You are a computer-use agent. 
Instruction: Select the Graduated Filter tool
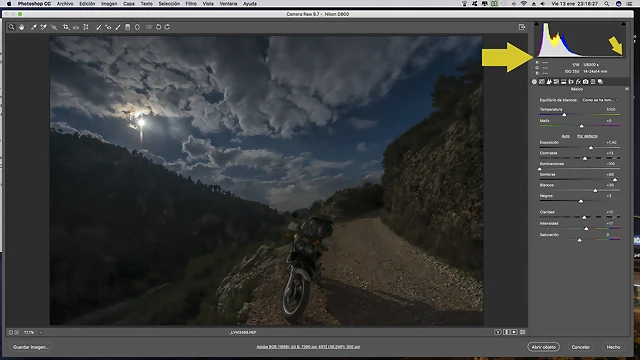click(127, 27)
